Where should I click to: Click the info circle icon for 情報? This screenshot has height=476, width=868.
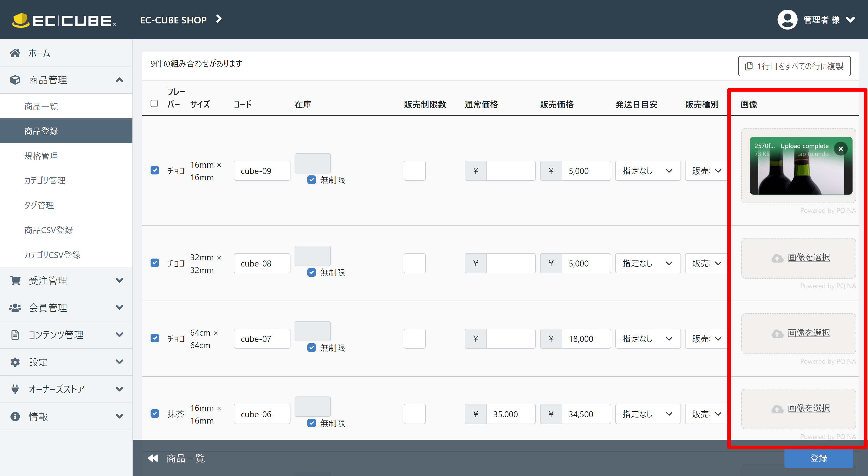(15, 416)
